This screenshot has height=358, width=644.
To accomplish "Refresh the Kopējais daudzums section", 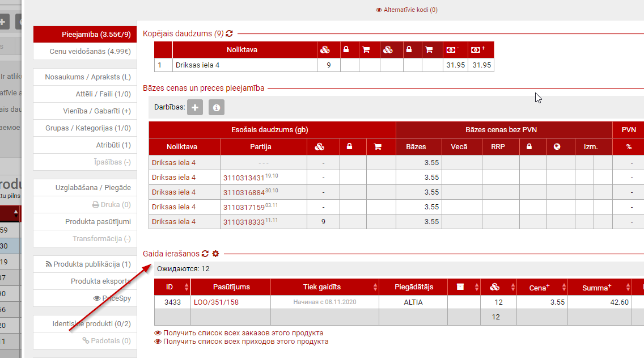I will coord(229,34).
